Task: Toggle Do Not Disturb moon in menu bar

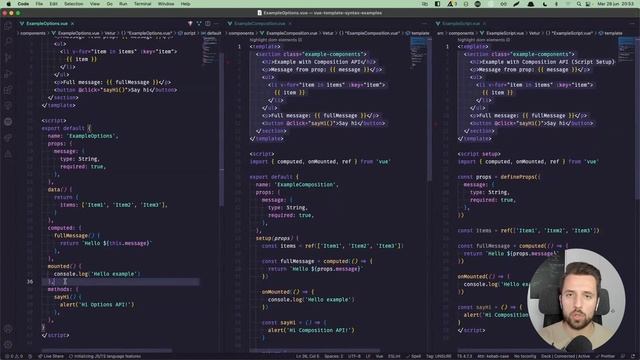Action: coord(544,4)
